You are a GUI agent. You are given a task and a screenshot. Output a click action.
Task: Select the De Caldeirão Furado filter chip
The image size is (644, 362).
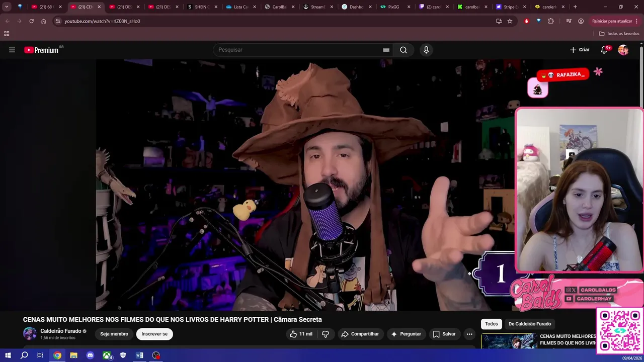pyautogui.click(x=529, y=324)
